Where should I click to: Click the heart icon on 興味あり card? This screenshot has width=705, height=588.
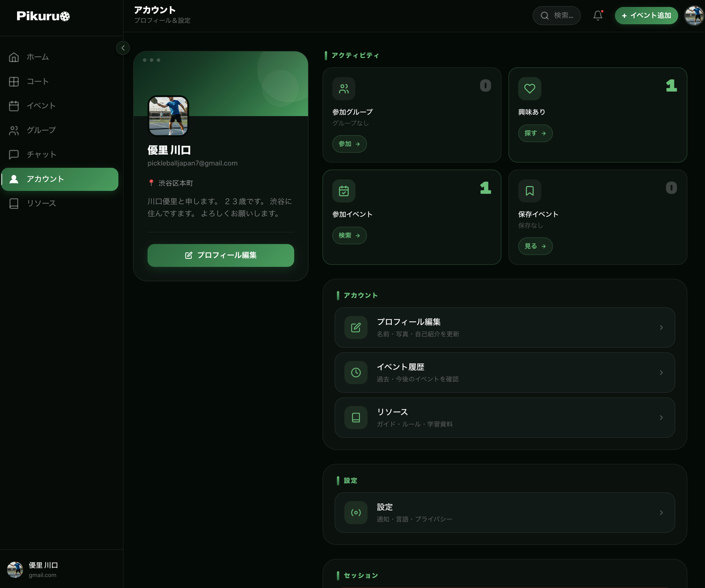tap(529, 89)
